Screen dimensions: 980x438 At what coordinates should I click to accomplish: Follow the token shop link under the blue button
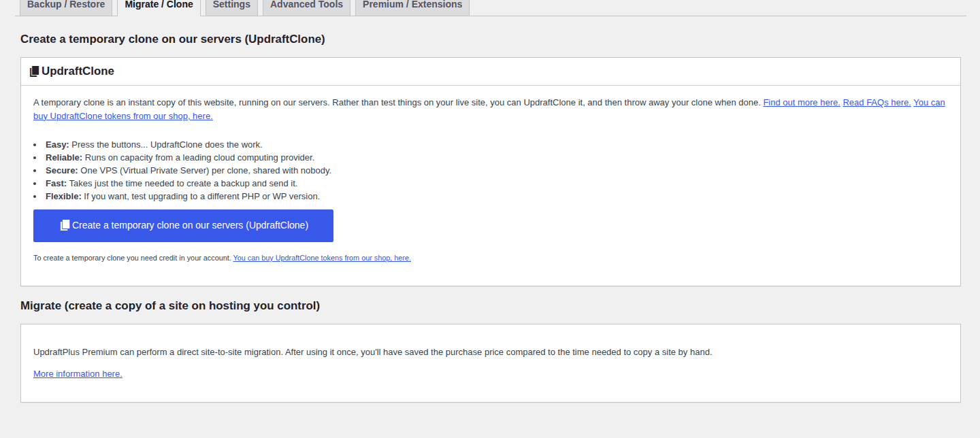tap(322, 258)
